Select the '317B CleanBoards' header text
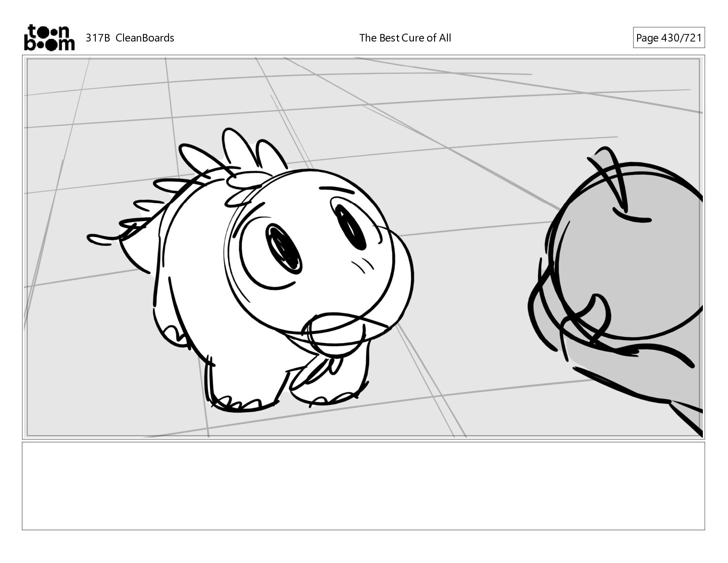Image resolution: width=728 pixels, height=563 pixels. click(130, 38)
